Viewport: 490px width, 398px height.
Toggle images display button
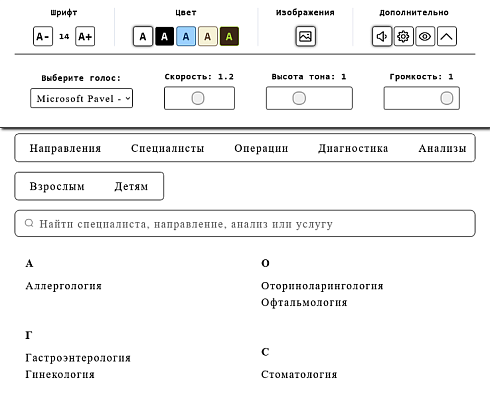[x=306, y=36]
